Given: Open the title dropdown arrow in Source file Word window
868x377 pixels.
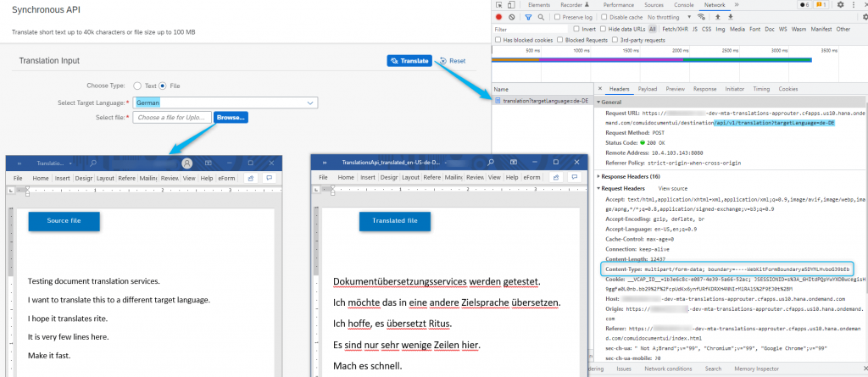Looking at the screenshot, I should pos(70,164).
